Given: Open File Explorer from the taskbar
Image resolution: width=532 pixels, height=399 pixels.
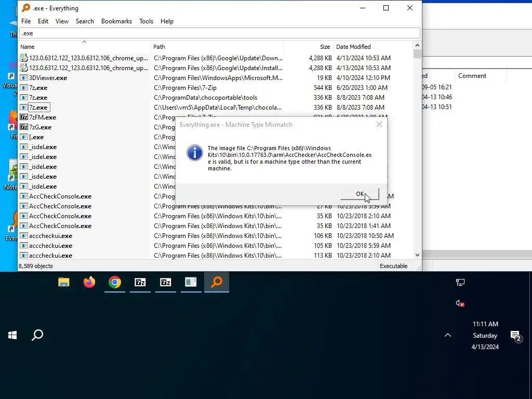Looking at the screenshot, I should pos(64,282).
